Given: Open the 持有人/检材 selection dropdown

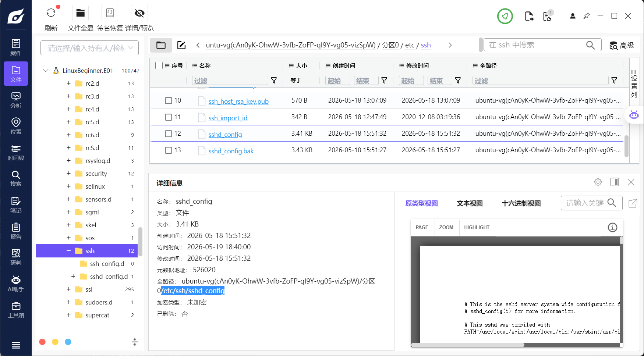Looking at the screenshot, I should [x=89, y=48].
